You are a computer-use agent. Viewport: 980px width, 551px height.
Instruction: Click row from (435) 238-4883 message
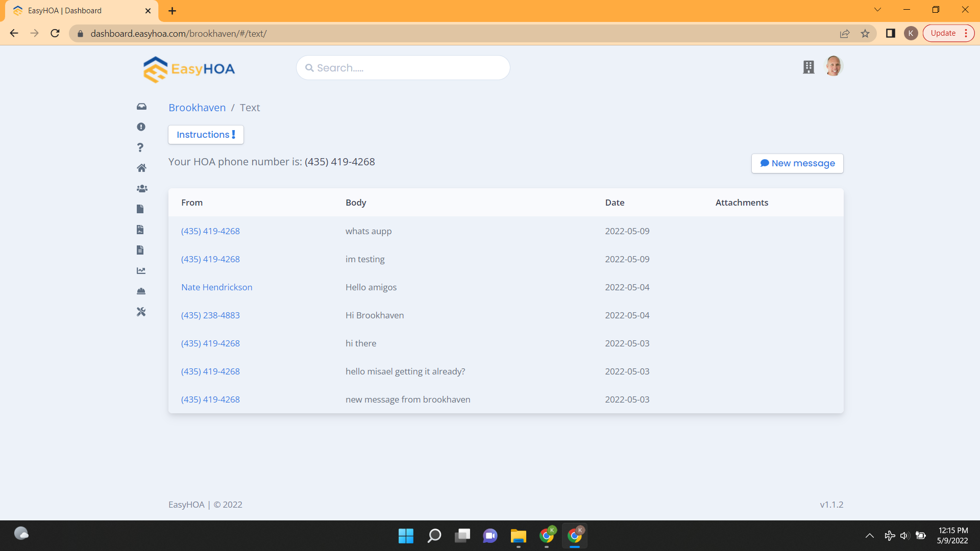[505, 314]
